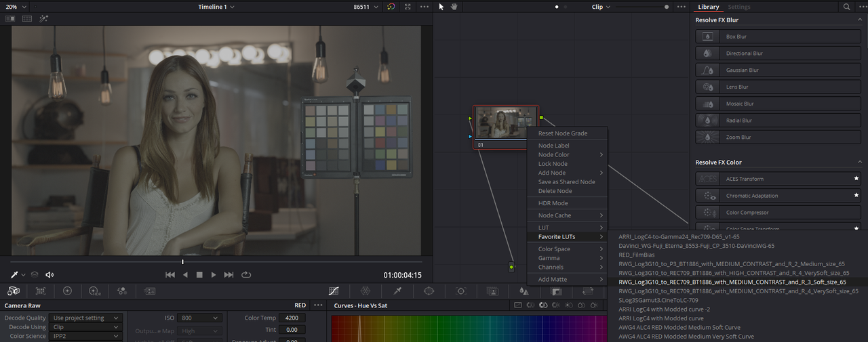Select the Curves palette icon
Screen dimensions: 868x342
(x=334, y=291)
